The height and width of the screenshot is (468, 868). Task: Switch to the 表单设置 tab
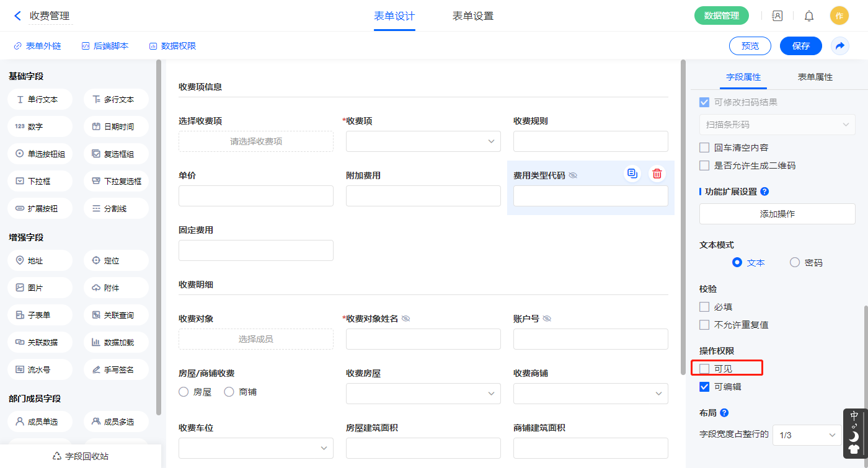(x=472, y=16)
